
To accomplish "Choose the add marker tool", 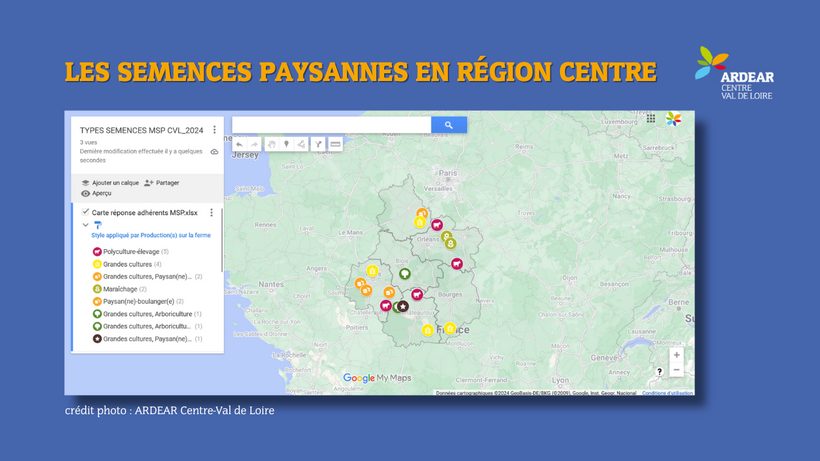I will coord(287,144).
